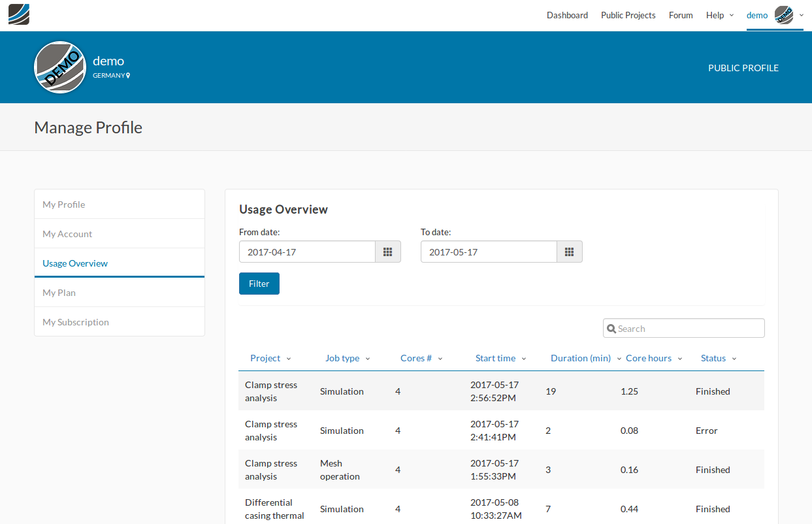Open My Profile section
Screen dimensions: 812x524
(x=120, y=205)
